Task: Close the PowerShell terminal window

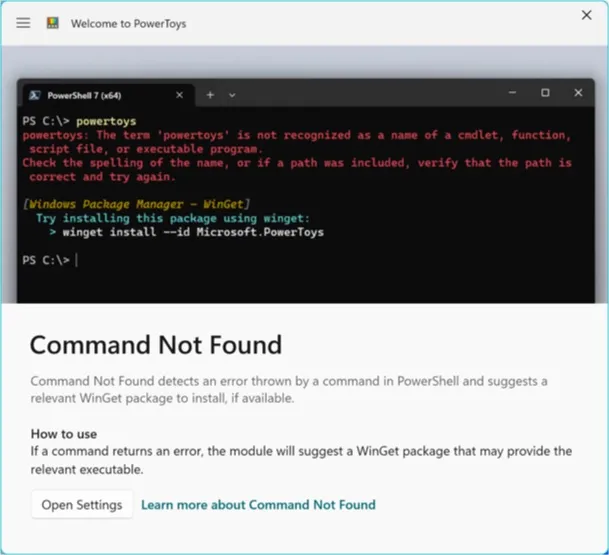Action: pyautogui.click(x=578, y=93)
